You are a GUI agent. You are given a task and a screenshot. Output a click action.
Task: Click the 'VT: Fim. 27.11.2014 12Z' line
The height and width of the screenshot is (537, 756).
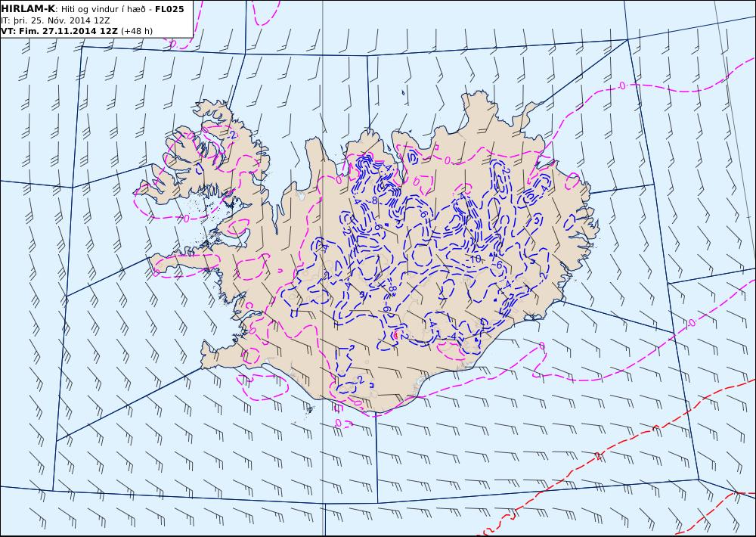(x=59, y=31)
